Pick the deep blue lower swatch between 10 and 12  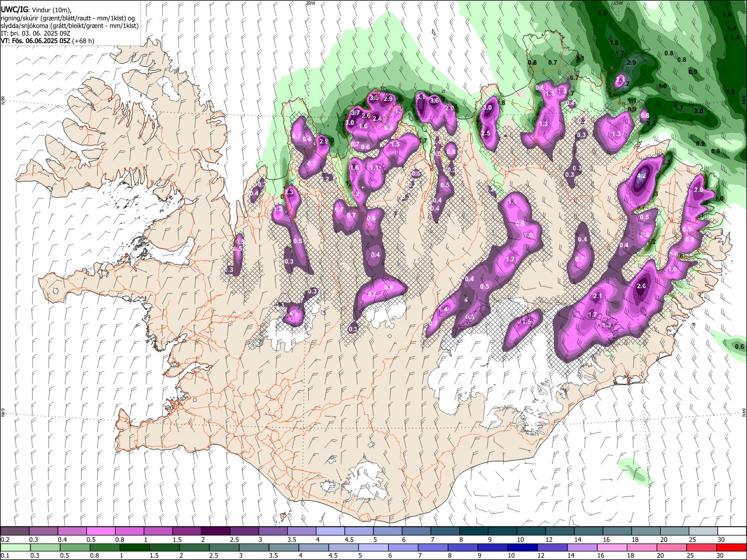(522, 547)
